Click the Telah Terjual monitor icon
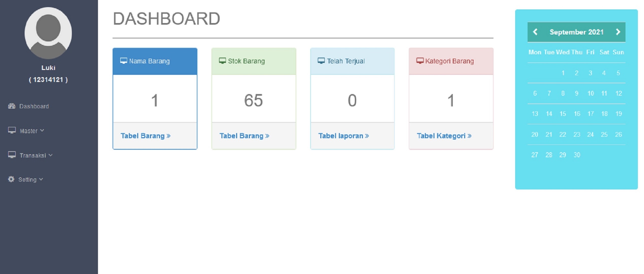644x274 pixels. [x=321, y=61]
